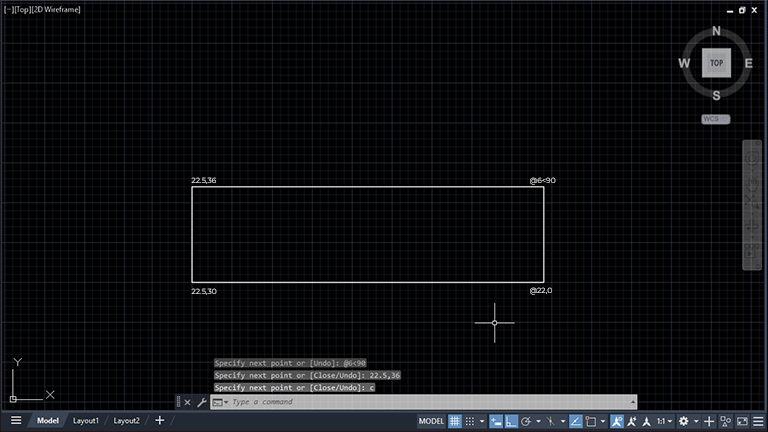Click auto-add annotation scales icon
This screenshot has height=432, width=768.
[x=632, y=421]
